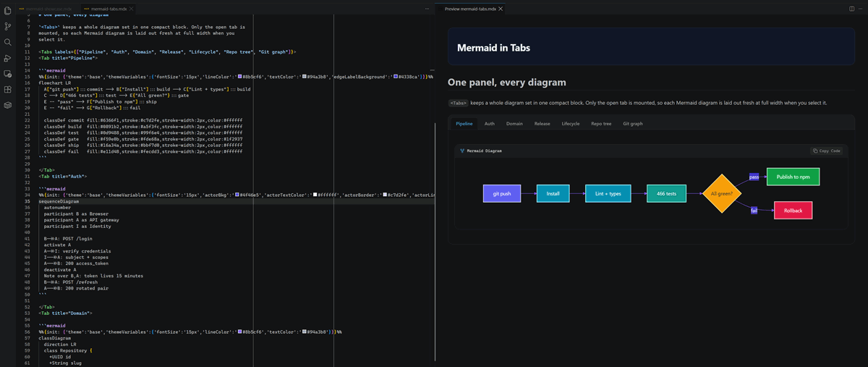Click the 'git push' node in diagram
Image resolution: width=868 pixels, height=367 pixels.
tap(502, 194)
